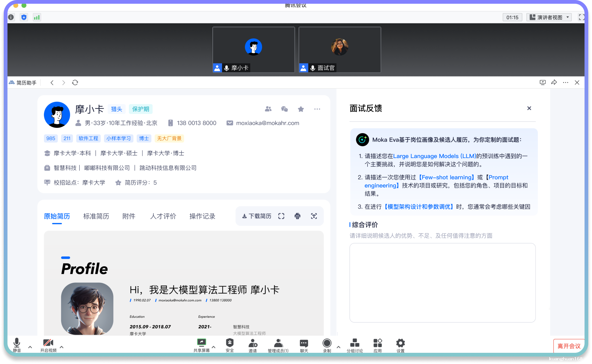Close the 简历助手 application panel
The width and height of the screenshot is (592, 364).
tap(577, 82)
